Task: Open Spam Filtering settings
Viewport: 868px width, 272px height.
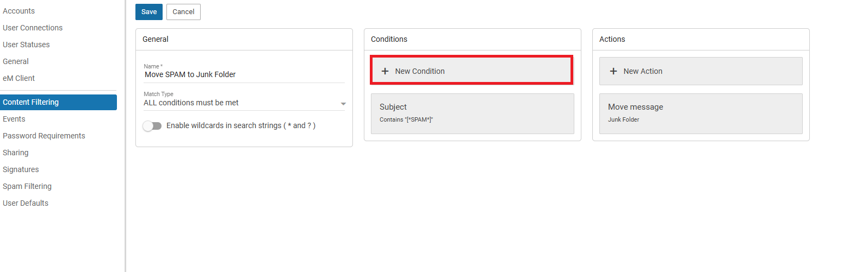Action: pos(27,186)
